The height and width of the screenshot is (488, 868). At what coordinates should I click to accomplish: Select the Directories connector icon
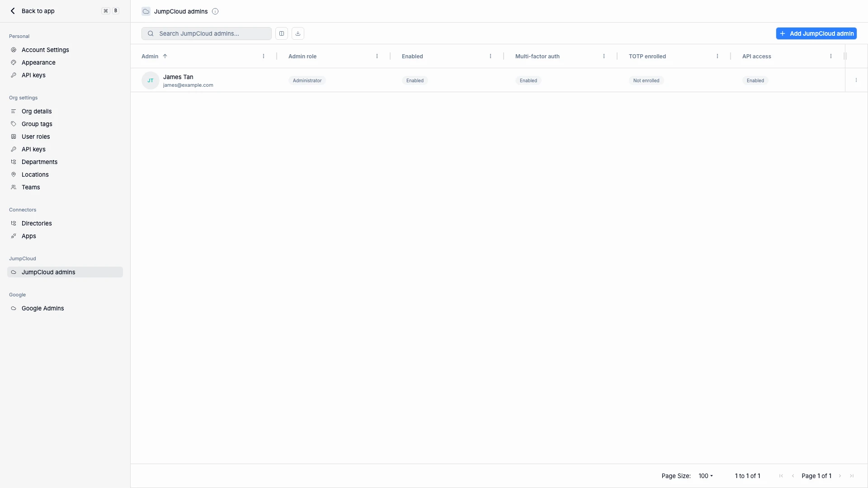[14, 223]
